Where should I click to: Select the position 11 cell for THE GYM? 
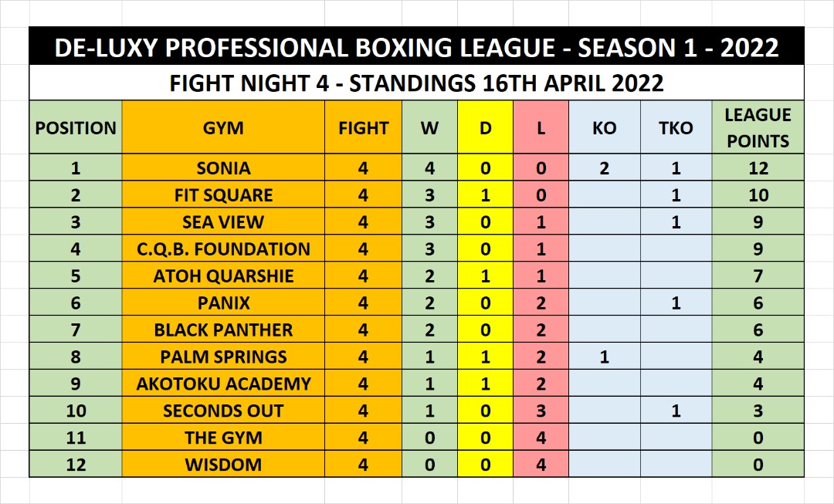(x=76, y=438)
